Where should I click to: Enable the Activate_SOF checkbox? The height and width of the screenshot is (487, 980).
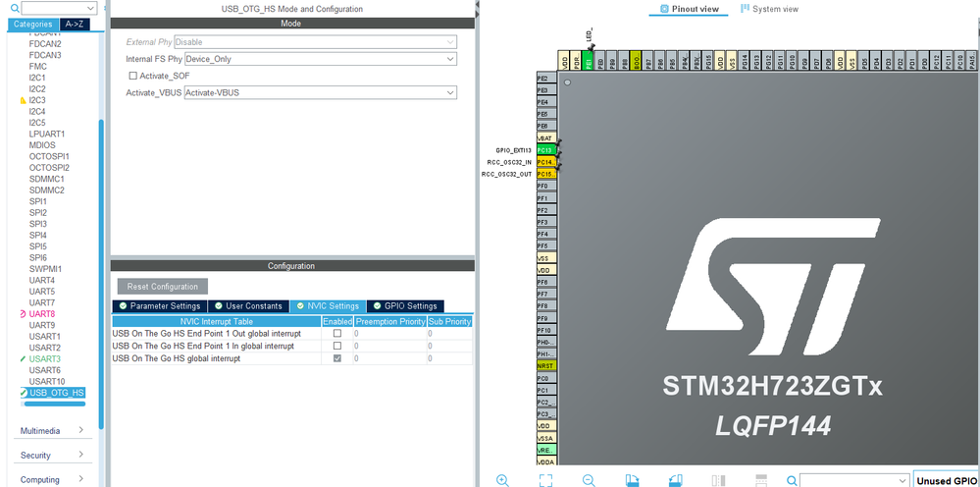click(132, 76)
